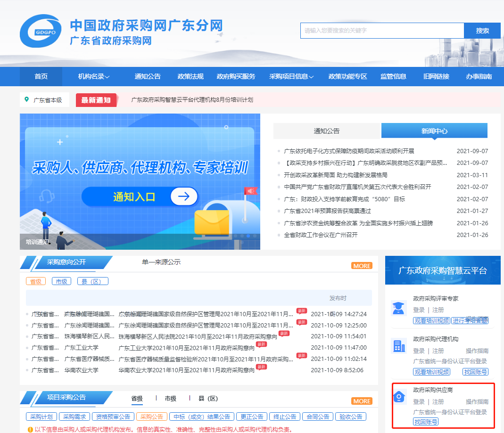The height and width of the screenshot is (433, 504).
Task: Click the active carousel dot on the banner
Action: click(248, 236)
